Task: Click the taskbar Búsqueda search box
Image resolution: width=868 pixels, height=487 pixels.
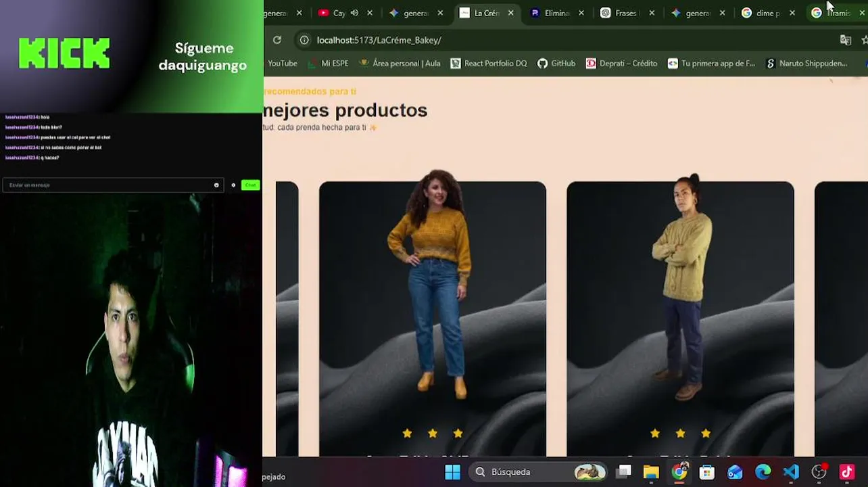Action: pyautogui.click(x=539, y=472)
